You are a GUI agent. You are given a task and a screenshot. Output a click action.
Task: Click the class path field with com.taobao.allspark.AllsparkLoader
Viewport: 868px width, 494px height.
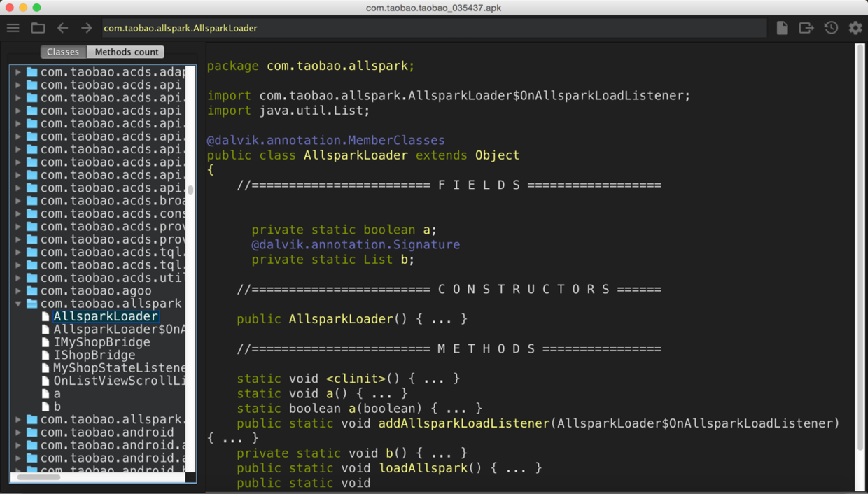click(x=434, y=28)
